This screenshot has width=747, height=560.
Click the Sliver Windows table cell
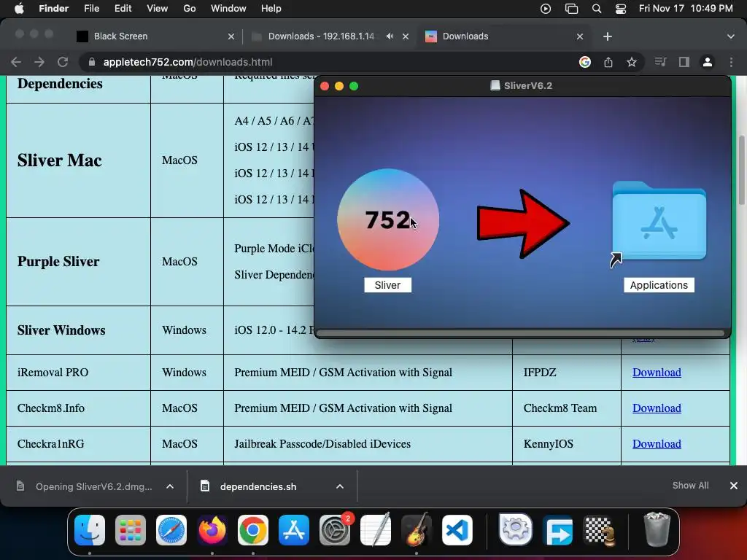coord(79,330)
